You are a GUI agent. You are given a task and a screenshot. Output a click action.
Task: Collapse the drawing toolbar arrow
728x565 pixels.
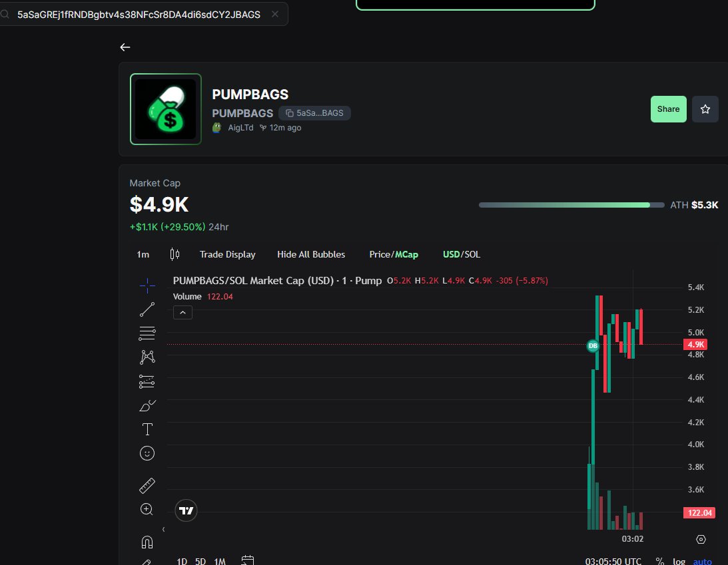point(163,529)
